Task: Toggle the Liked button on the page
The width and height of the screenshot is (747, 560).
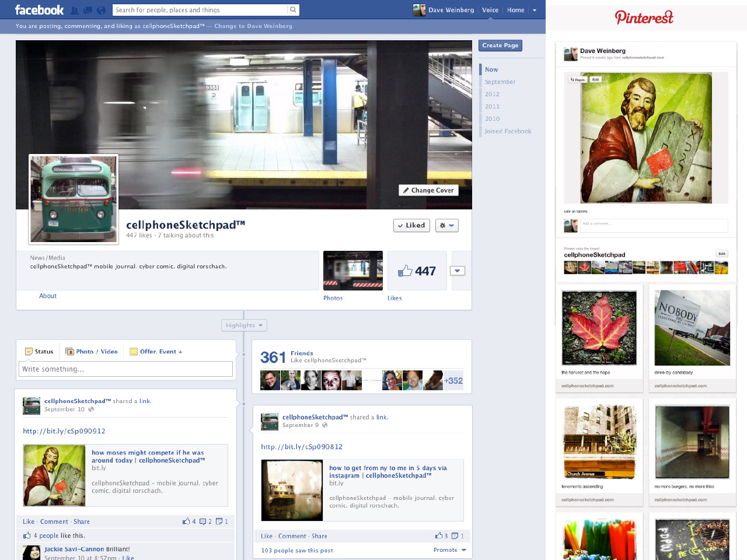Action: [x=411, y=225]
